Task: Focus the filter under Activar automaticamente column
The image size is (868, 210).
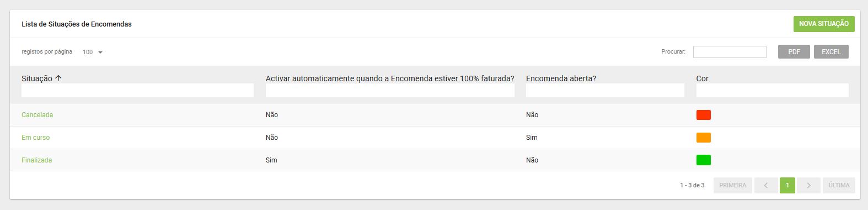Action: [x=390, y=91]
